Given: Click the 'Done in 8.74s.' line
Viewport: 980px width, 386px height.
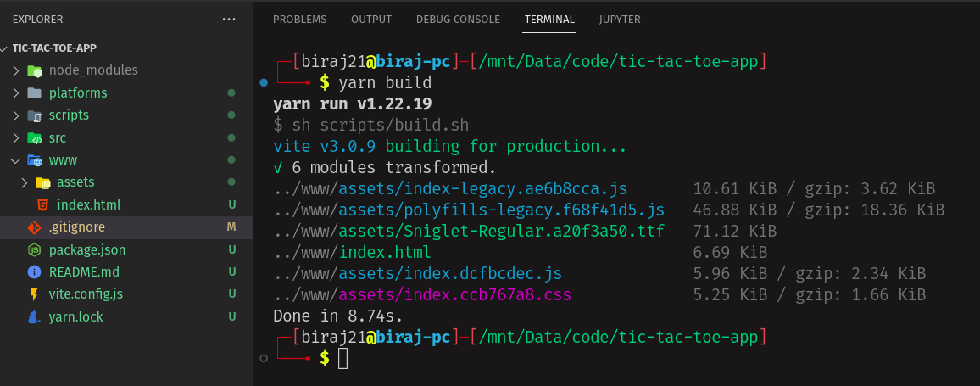Looking at the screenshot, I should 338,316.
